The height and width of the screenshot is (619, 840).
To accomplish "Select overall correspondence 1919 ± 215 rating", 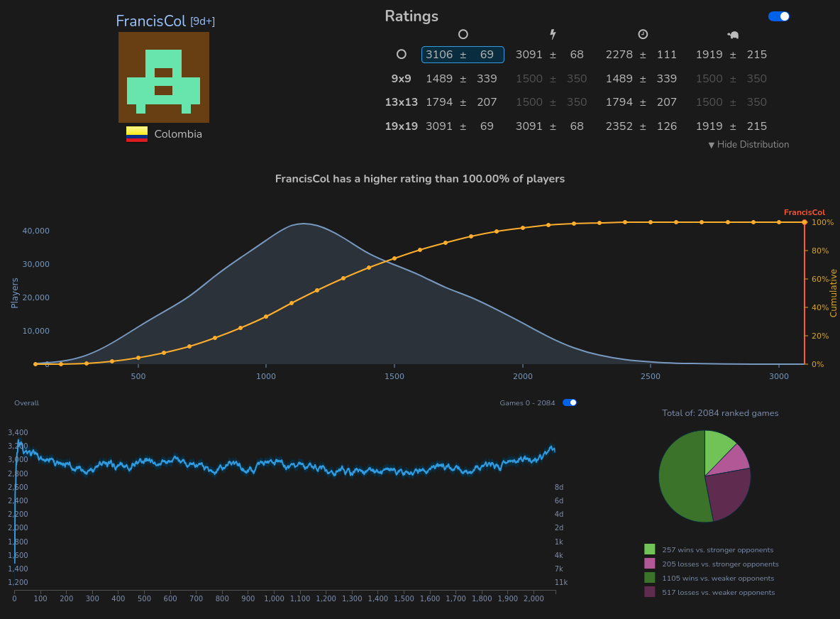I will point(731,55).
